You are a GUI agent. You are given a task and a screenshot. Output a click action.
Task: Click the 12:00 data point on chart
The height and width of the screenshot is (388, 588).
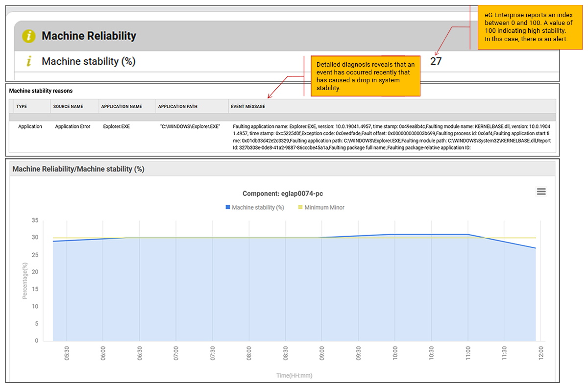pos(536,248)
